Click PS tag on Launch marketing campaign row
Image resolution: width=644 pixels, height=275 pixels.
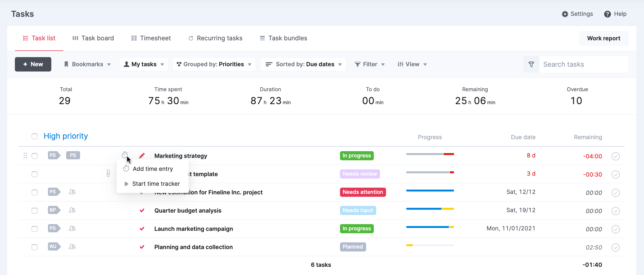(54, 228)
